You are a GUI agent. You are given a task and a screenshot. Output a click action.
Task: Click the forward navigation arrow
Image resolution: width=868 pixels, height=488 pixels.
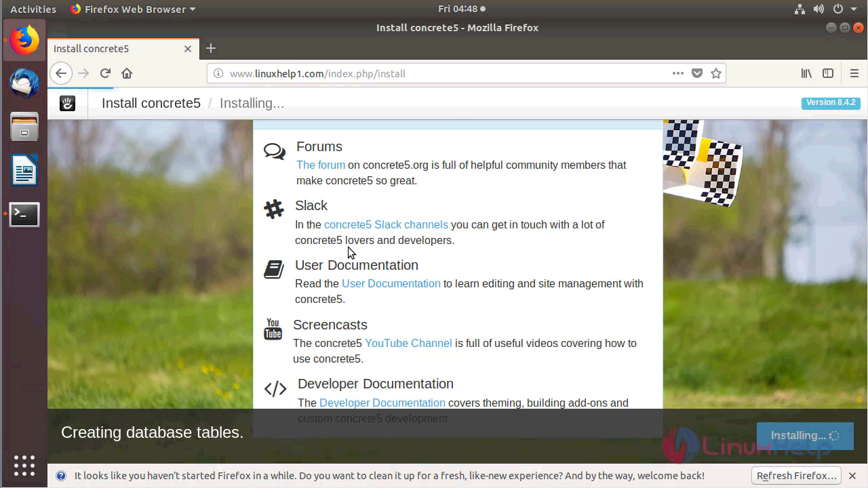83,73
